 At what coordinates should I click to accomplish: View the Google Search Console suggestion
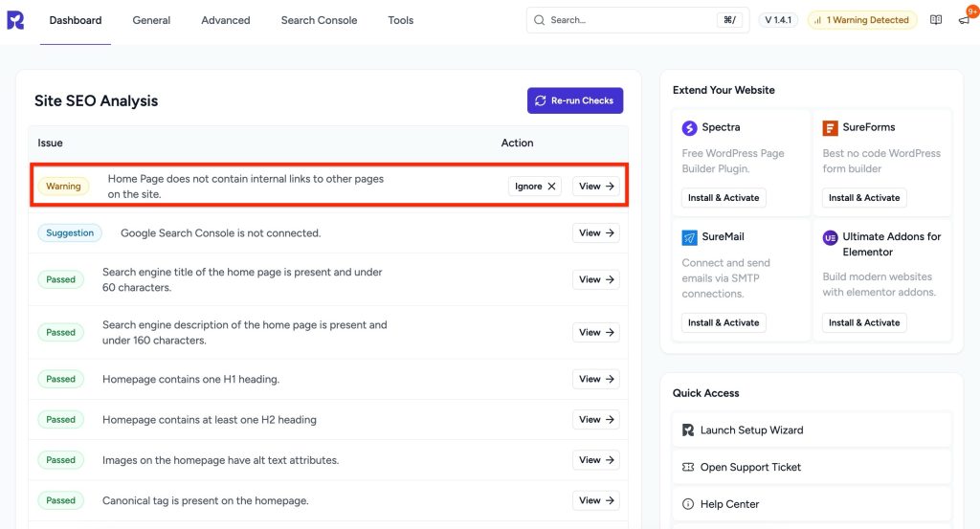(x=595, y=232)
